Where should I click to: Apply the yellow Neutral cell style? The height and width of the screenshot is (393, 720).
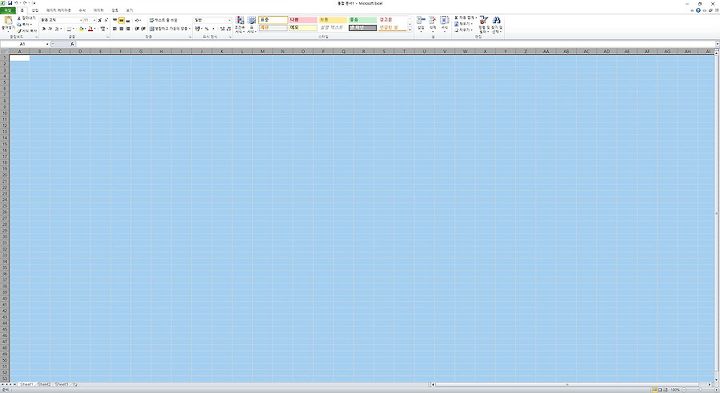point(333,20)
